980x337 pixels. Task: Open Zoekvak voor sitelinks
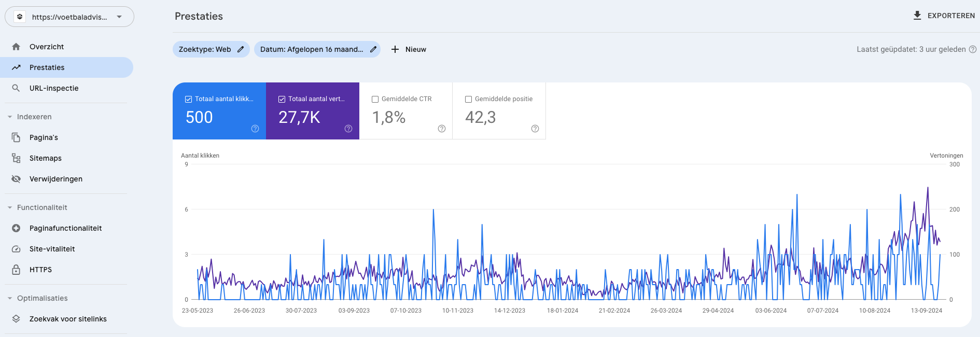coord(66,319)
